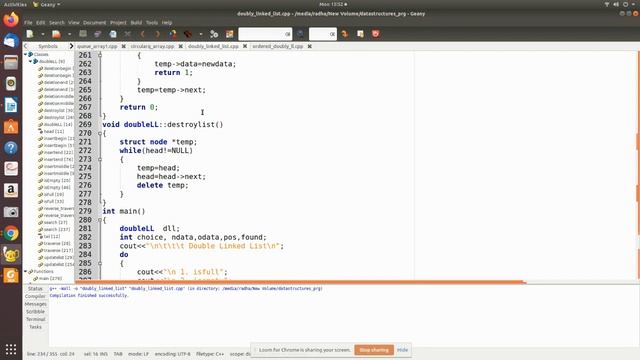Screen dimensions: 640x360
Task: Click the editor horizontal scrollbar
Action: (x=299, y=282)
